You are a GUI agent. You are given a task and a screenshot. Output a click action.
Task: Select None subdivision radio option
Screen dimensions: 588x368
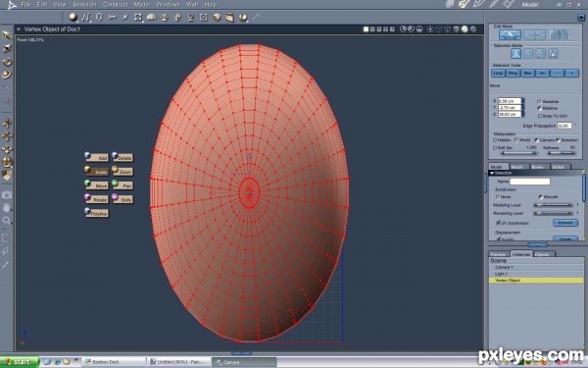[x=498, y=197]
